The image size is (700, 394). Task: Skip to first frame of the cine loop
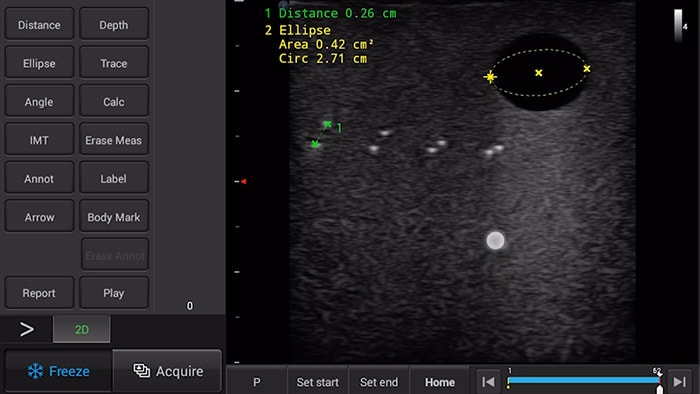(x=488, y=382)
